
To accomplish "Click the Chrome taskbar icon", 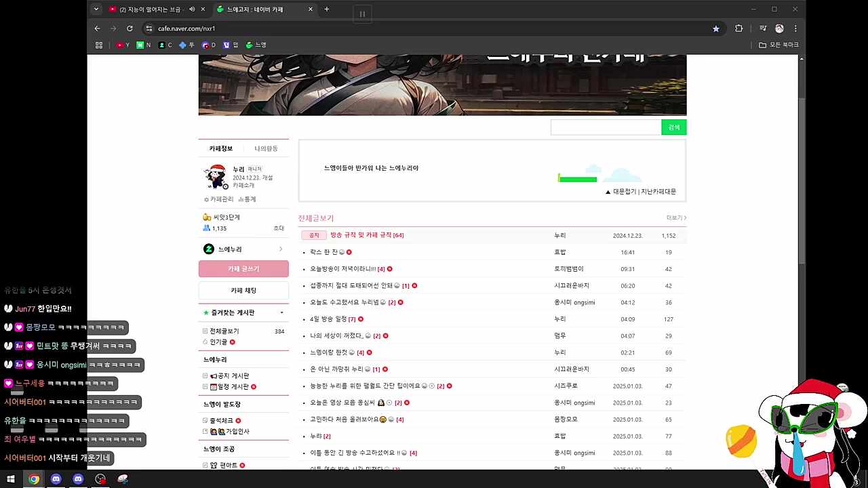I will point(34,479).
